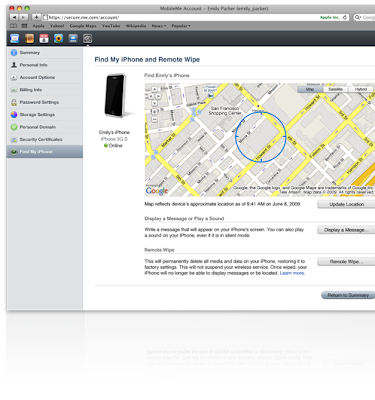This screenshot has height=400, width=375.
Task: Open Yahoo! bookmark in bookmarks bar
Action: tap(57, 26)
